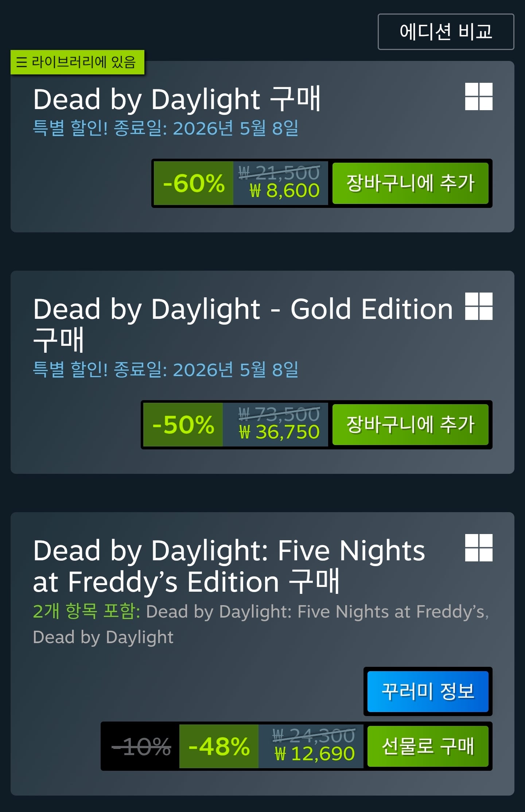Open Dead by Daylight: Five Nights at Freddy's Edition title
Image resolution: width=525 pixels, height=812 pixels.
click(x=229, y=566)
